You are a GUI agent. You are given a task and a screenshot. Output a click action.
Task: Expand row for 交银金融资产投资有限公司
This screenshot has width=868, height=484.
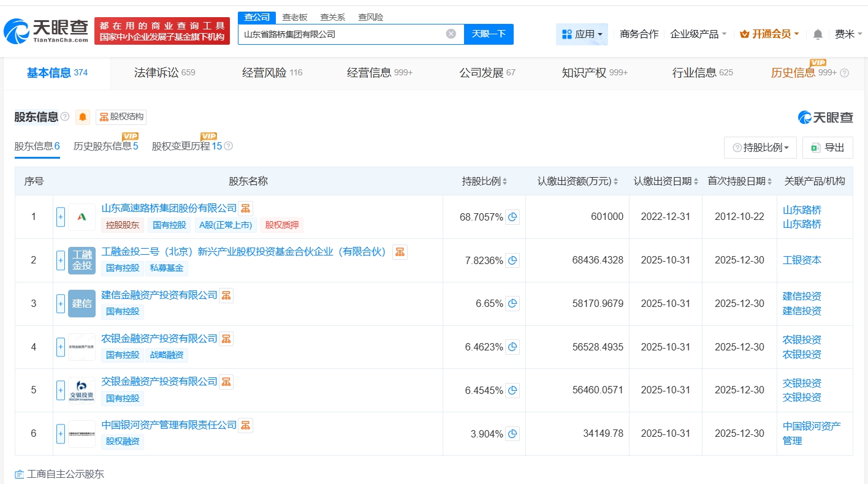click(x=61, y=390)
